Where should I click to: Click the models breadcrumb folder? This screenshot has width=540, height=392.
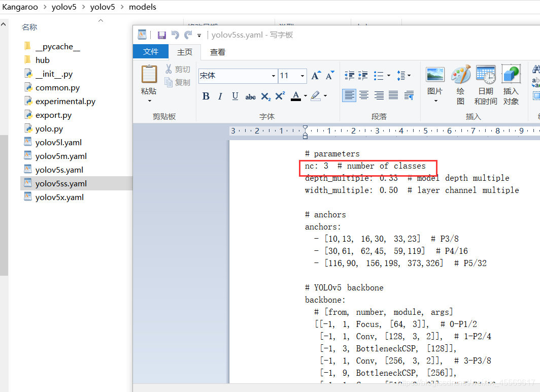coord(143,7)
